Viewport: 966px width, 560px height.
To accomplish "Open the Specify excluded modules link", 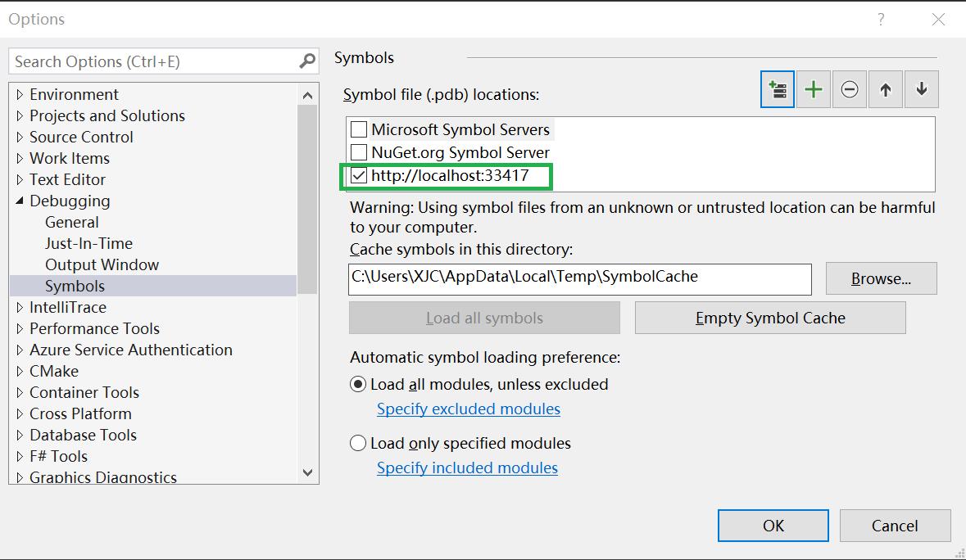I will pos(468,409).
